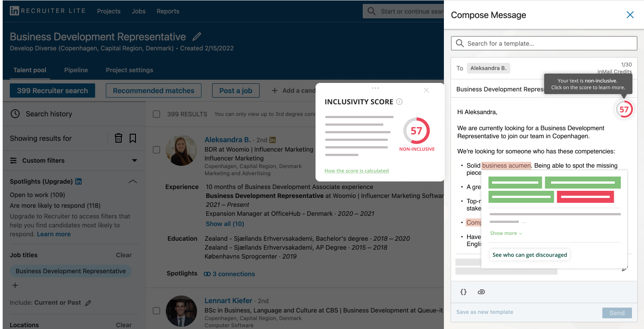Viewport: 644px width, 329px height.
Task: Open Lennart Kiefer profile name link
Action: coord(229,300)
